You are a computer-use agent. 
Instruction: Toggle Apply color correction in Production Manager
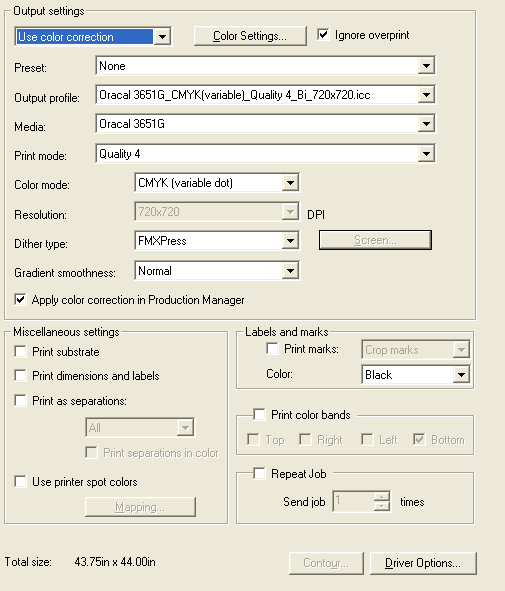coord(20,300)
